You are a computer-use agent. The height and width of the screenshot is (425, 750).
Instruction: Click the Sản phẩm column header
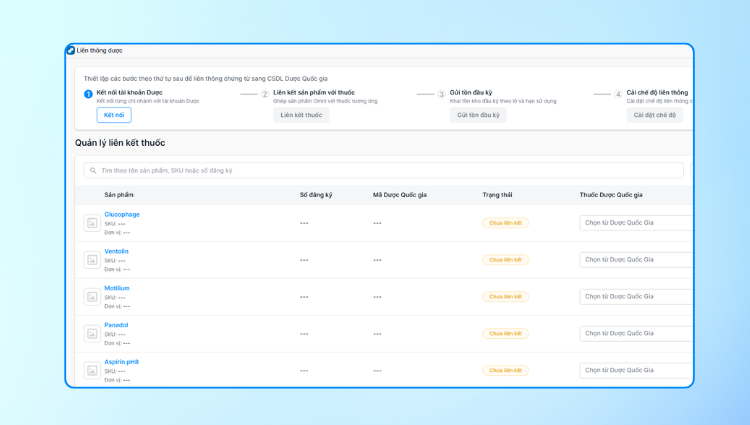pyautogui.click(x=119, y=195)
